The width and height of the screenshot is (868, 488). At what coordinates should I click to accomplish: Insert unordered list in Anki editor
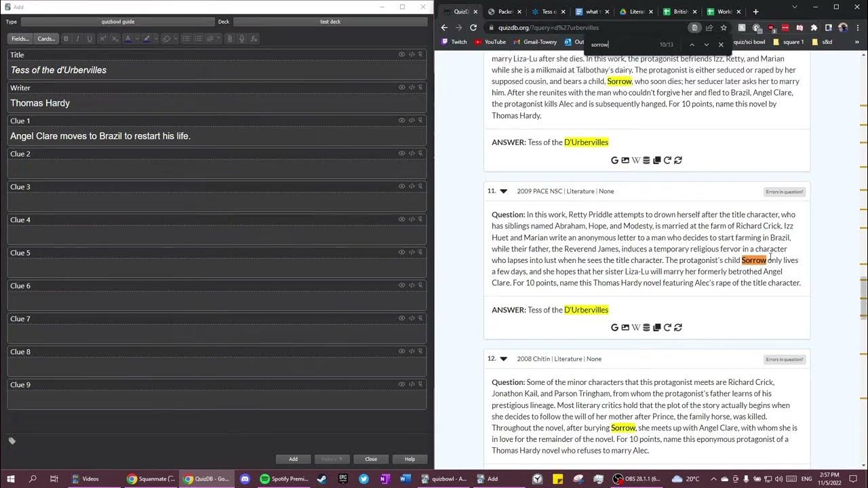(x=186, y=39)
